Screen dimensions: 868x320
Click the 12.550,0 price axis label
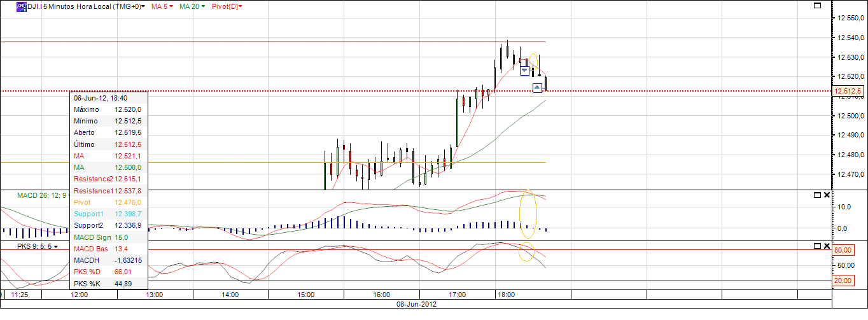point(851,18)
